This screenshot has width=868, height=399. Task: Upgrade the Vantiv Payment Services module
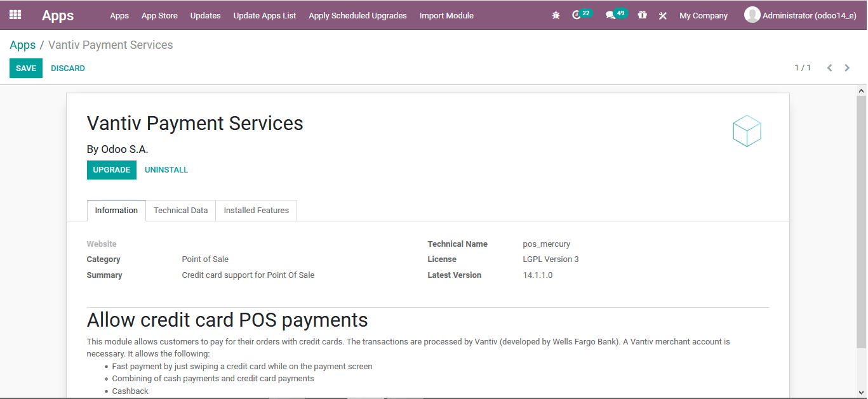click(x=112, y=169)
